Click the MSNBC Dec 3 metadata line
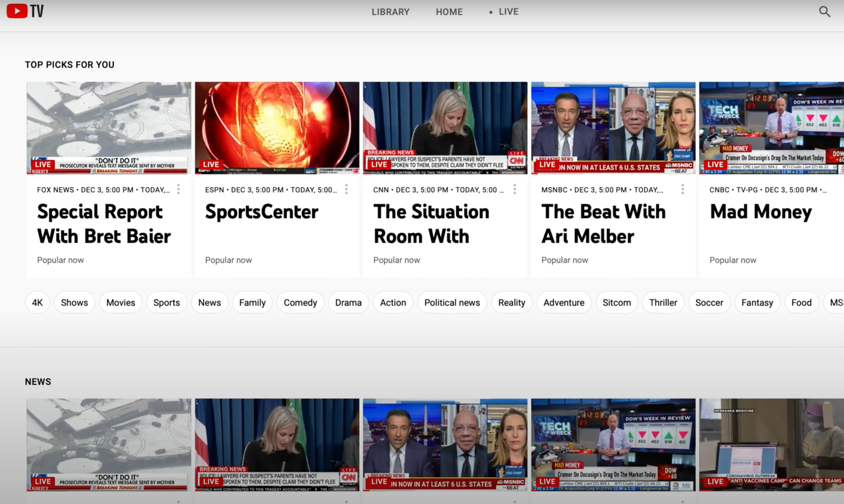The width and height of the screenshot is (844, 504). tap(602, 190)
